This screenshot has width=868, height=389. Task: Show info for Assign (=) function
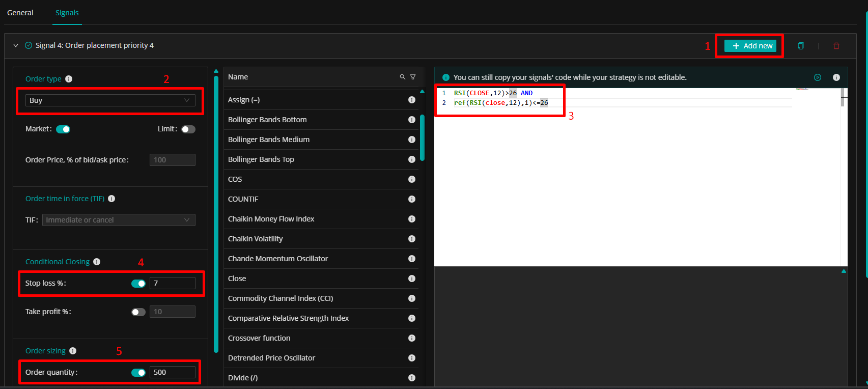point(412,100)
